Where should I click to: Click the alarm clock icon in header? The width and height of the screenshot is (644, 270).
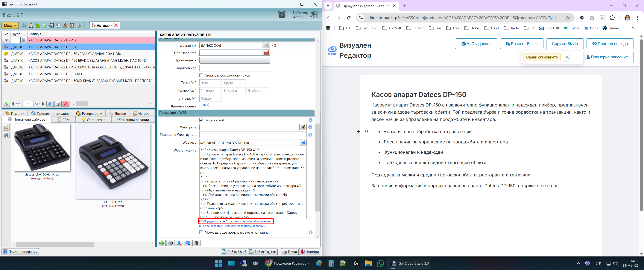point(282,15)
